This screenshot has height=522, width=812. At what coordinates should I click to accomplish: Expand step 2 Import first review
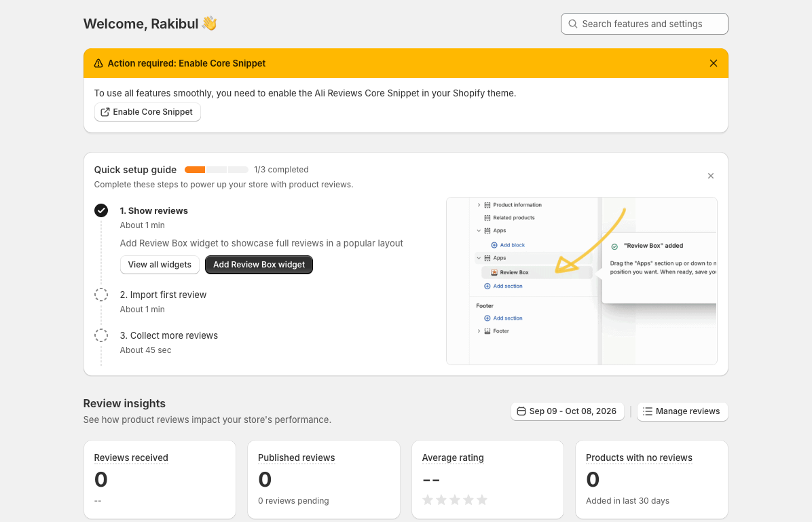tap(163, 295)
